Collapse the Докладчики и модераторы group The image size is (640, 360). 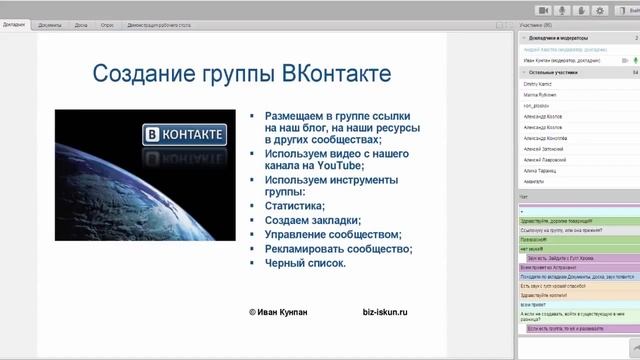point(524,38)
